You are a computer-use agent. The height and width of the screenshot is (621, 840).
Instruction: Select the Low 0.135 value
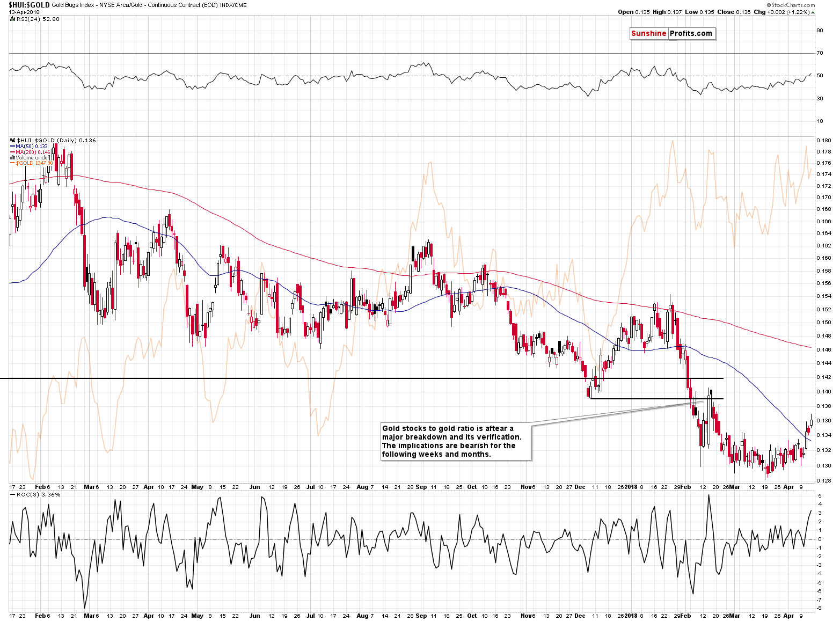coord(699,12)
